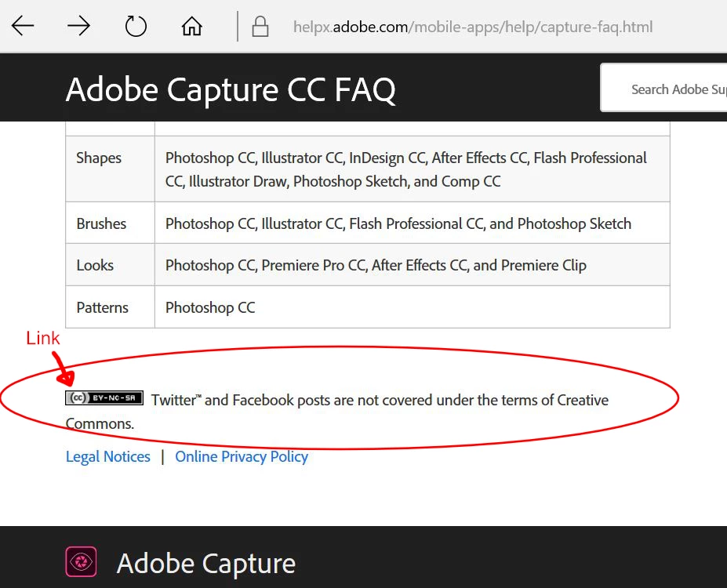
Task: Focus the Search Adobe Support field
Action: pos(664,88)
